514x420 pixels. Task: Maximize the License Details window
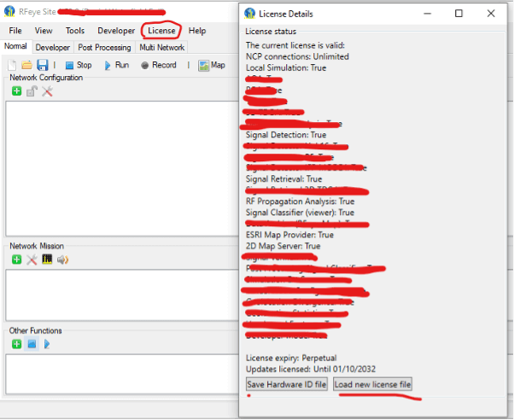pos(459,14)
